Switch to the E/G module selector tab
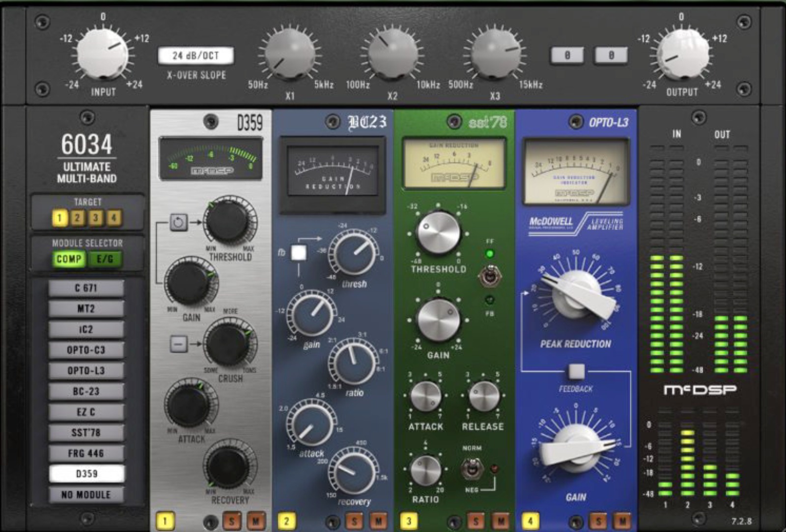This screenshot has width=786, height=532. pyautogui.click(x=105, y=259)
